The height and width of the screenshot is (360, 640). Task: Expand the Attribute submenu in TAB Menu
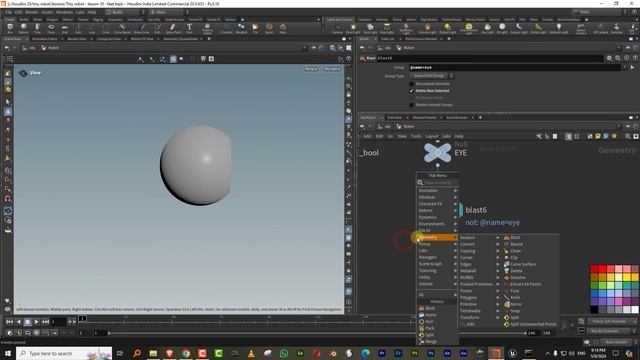point(437,197)
